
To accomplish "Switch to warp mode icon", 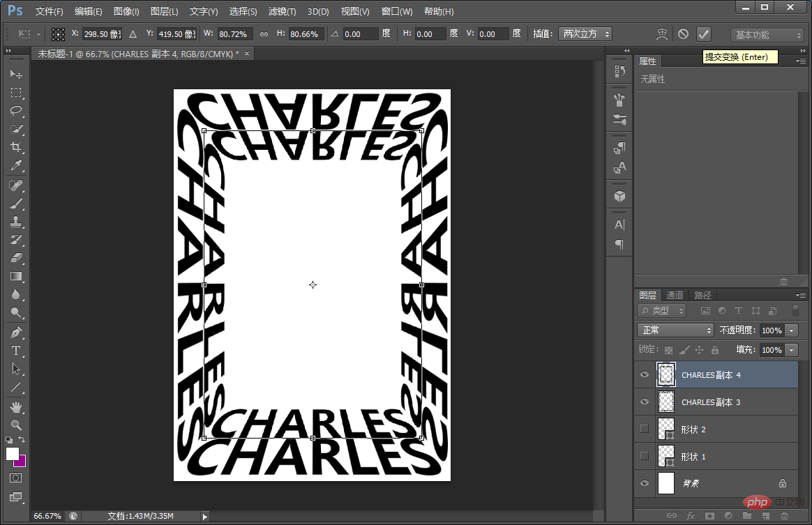I will point(662,34).
